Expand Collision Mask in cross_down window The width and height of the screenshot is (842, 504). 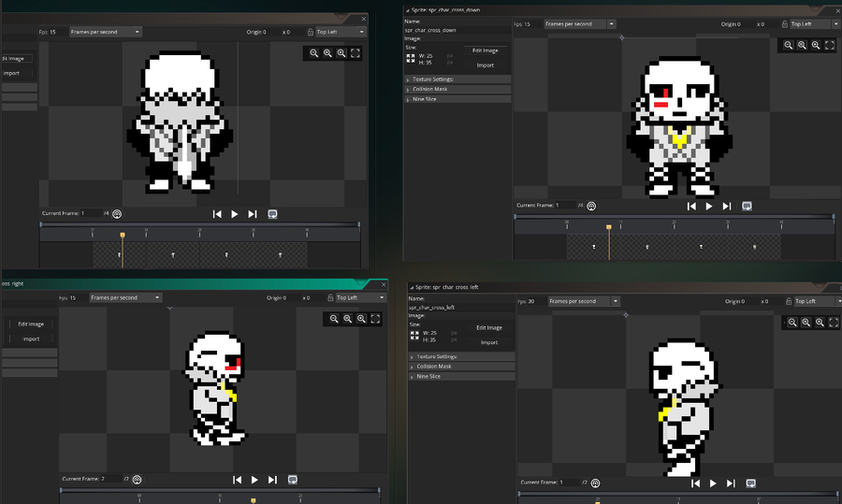click(x=457, y=89)
